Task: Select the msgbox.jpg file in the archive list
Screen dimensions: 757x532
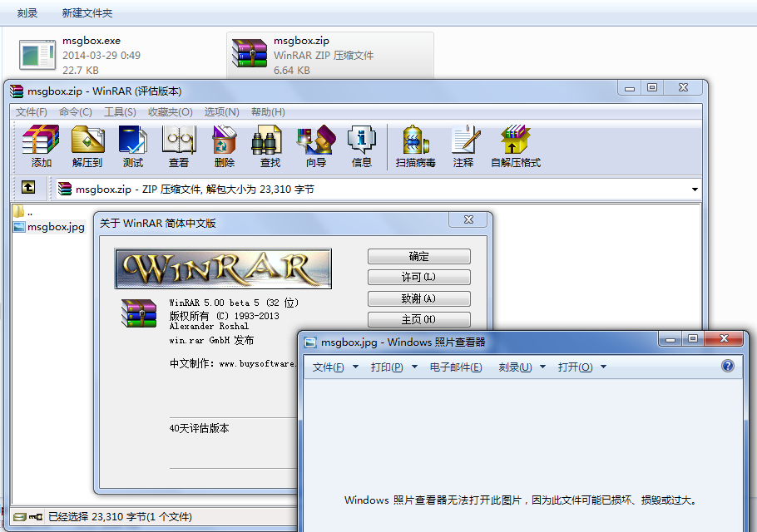Action: [x=49, y=227]
